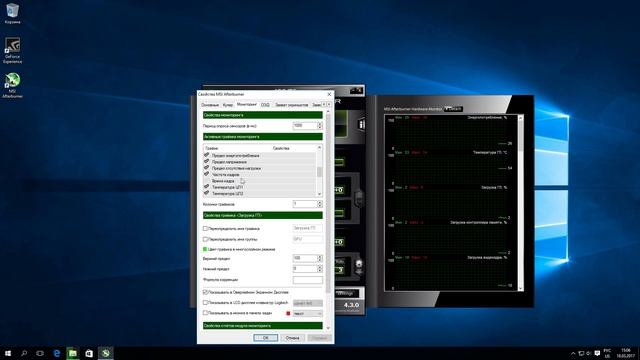
Task: Select the Температура ЦП2 list row
Action: (260, 193)
